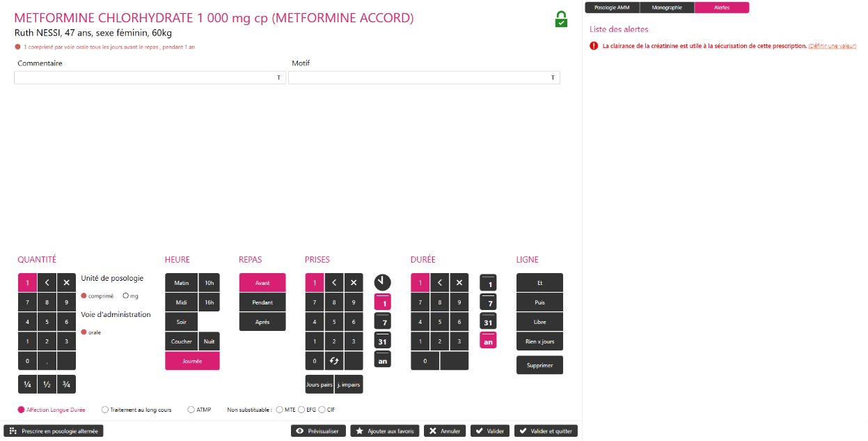Viewport: 868px width, 441px height.
Task: Pick the monthly 31 calendar icon in Durée
Action: [488, 320]
